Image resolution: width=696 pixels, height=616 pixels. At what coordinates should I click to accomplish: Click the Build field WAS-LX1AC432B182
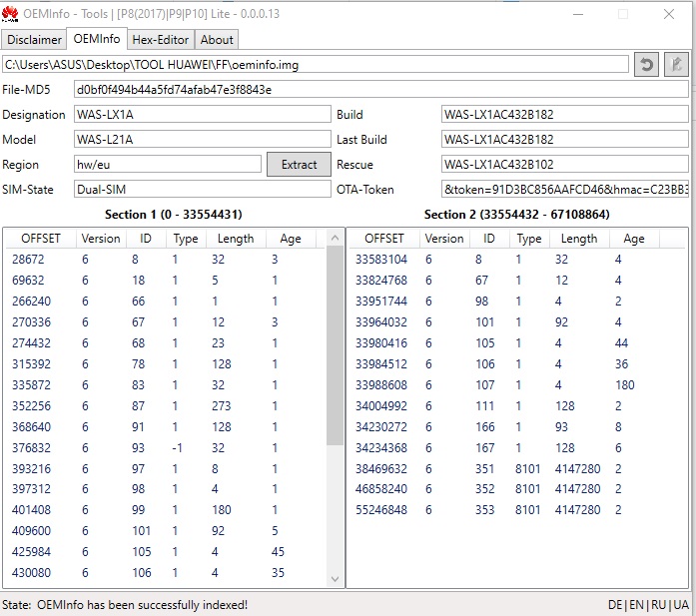pyautogui.click(x=564, y=115)
